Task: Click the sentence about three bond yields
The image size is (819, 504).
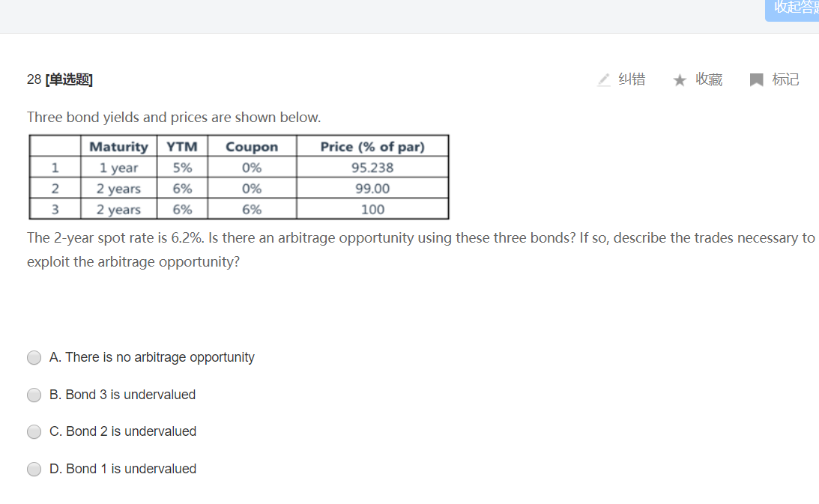Action: 174,118
